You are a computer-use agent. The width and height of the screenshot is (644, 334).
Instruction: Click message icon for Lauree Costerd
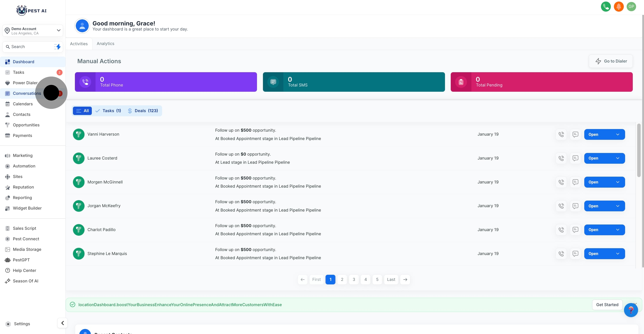[x=575, y=158]
